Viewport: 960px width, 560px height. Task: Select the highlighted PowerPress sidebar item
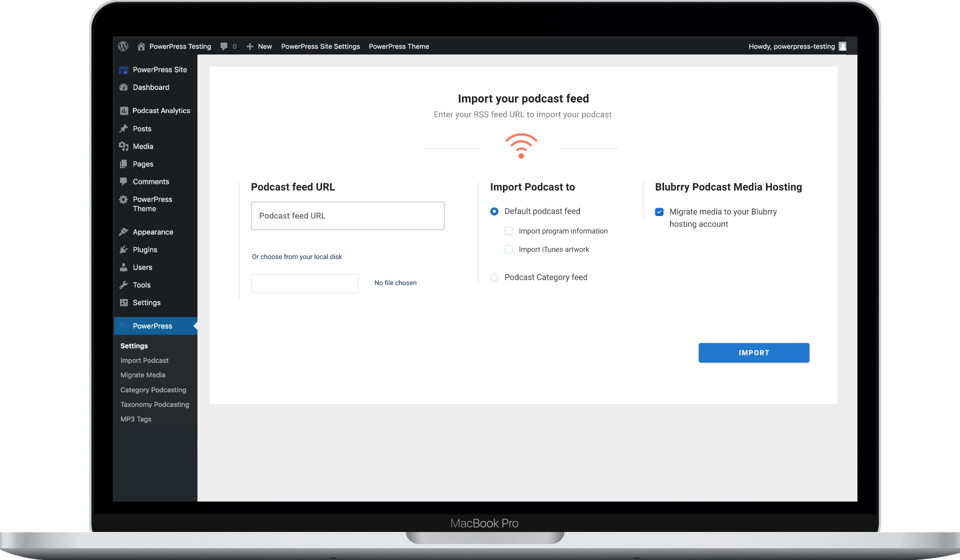(x=155, y=326)
